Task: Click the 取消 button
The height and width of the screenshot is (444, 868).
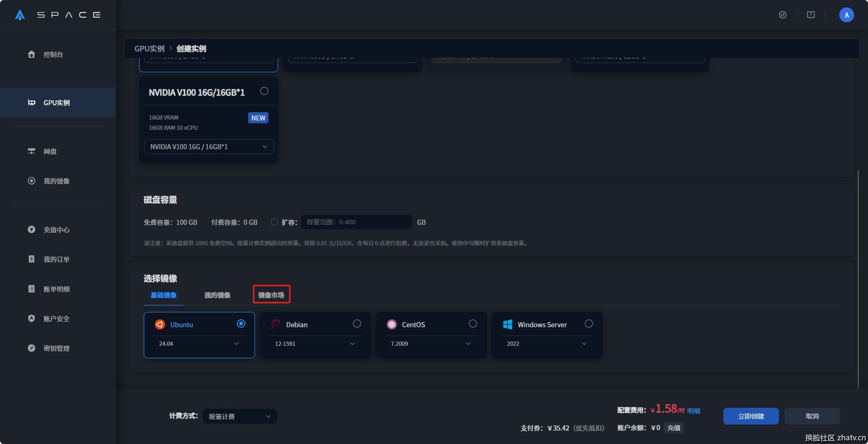Action: point(812,416)
